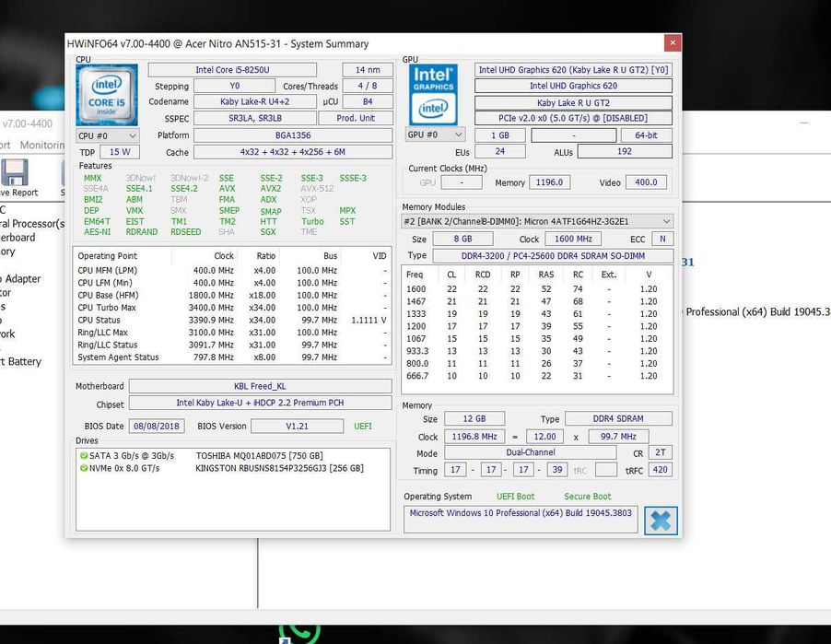Viewport: 831px width, 644px height.
Task: Select the 666.7 frequency timing row
Action: [537, 376]
